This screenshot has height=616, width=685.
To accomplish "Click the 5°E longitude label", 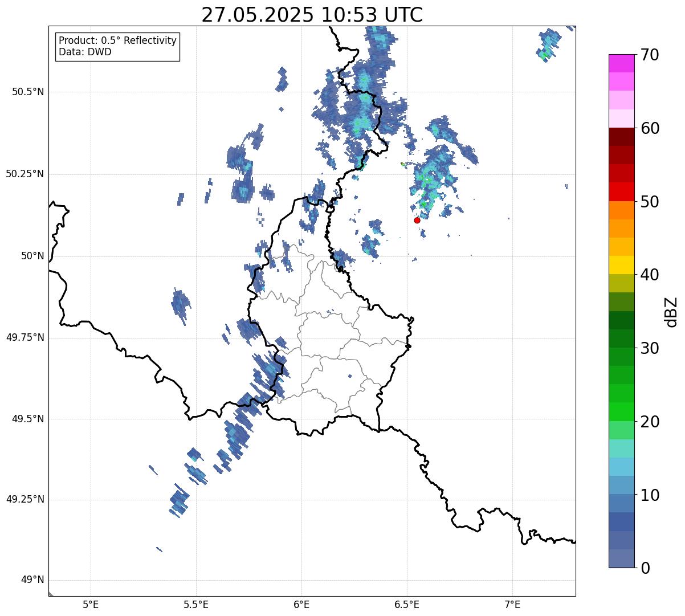I will pos(91,604).
